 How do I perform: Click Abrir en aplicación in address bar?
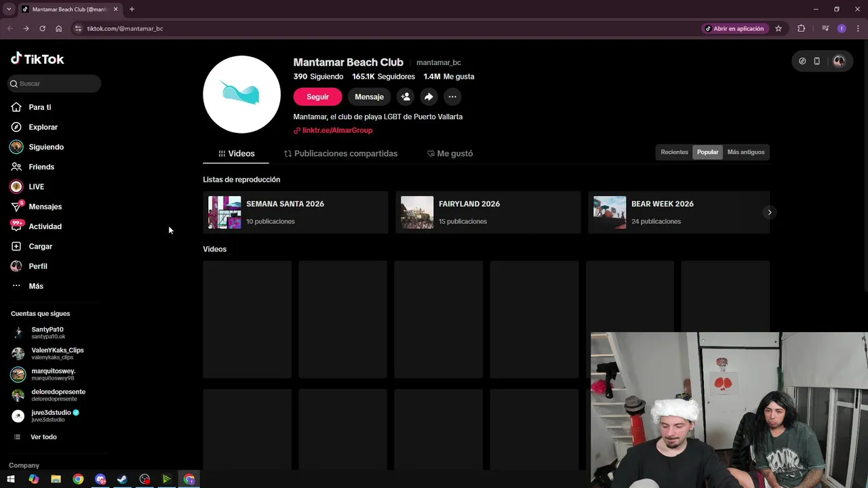coord(734,28)
